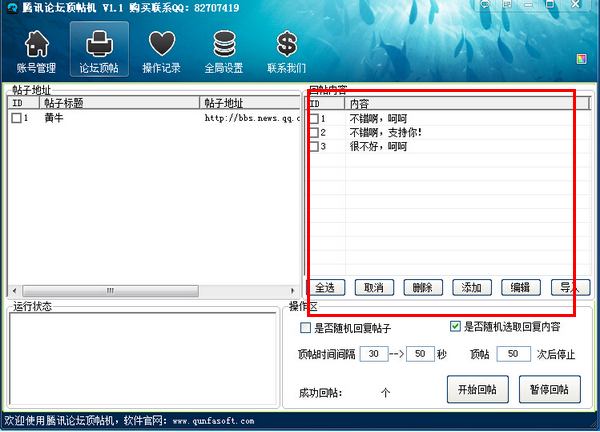
Task: Open 账号管理 house icon tab
Action: 36,51
